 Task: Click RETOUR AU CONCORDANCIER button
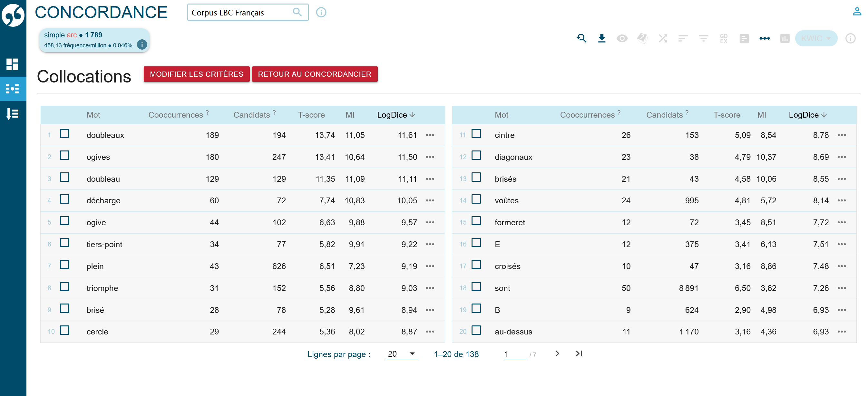tap(314, 74)
